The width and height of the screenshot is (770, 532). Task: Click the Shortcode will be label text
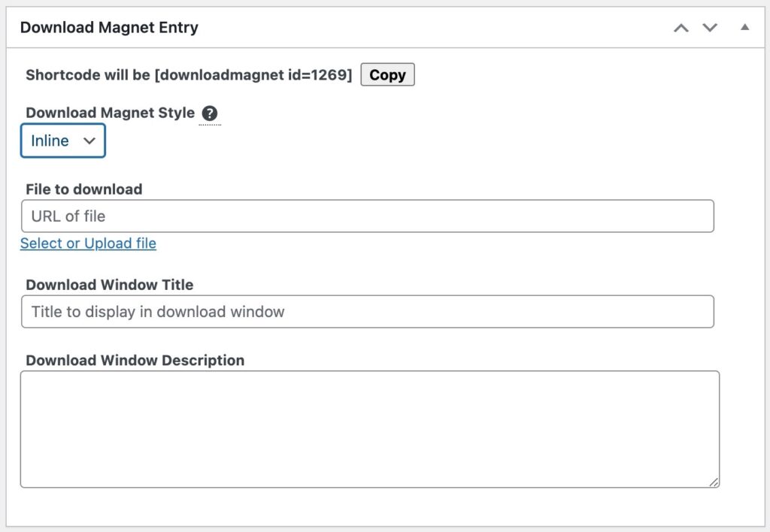pos(88,74)
